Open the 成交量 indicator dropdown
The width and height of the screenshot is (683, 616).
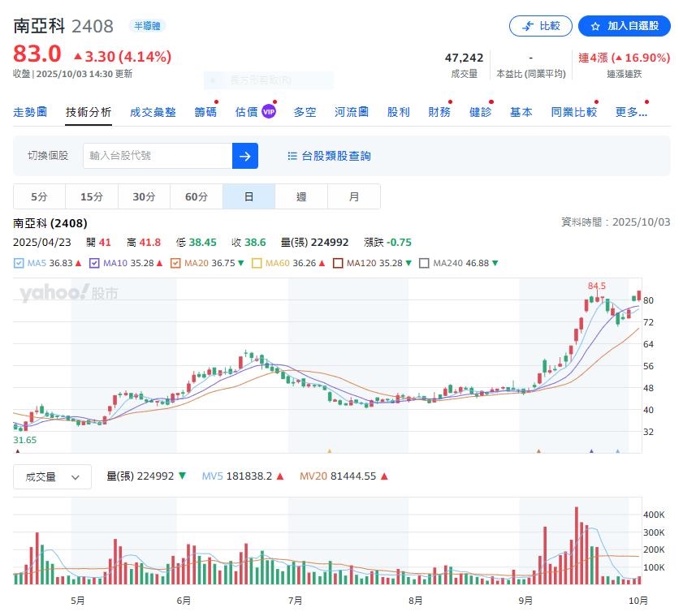[52, 476]
